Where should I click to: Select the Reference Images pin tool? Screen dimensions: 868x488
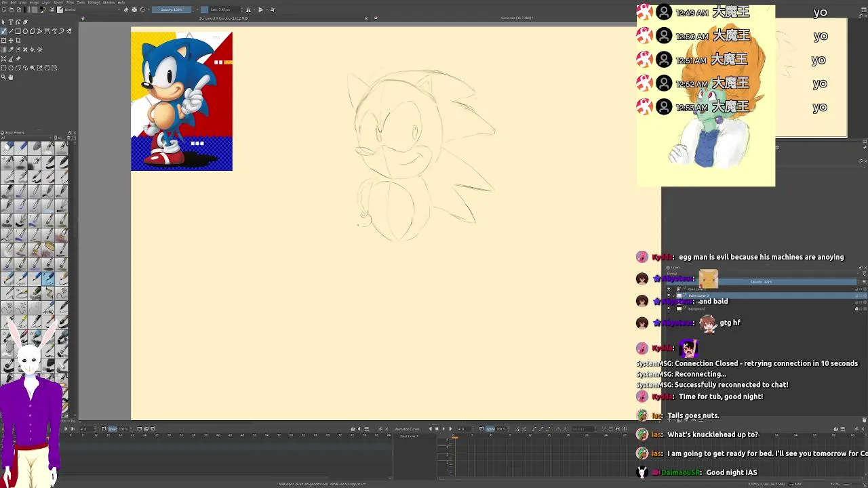(18, 59)
